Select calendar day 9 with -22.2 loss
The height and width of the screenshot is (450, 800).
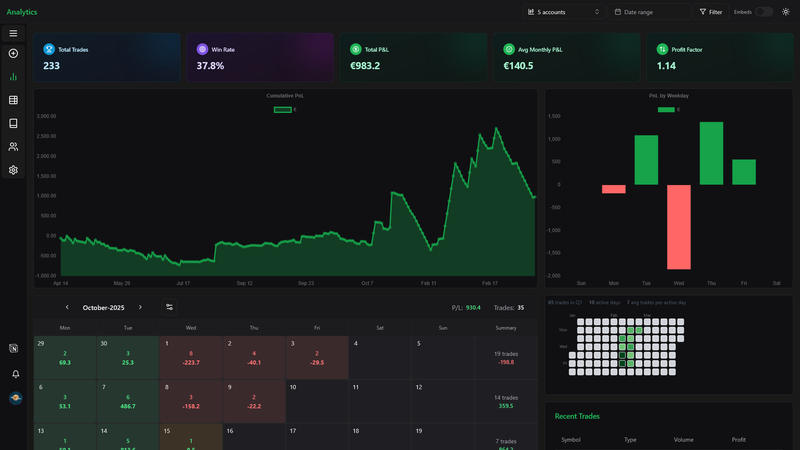254,401
